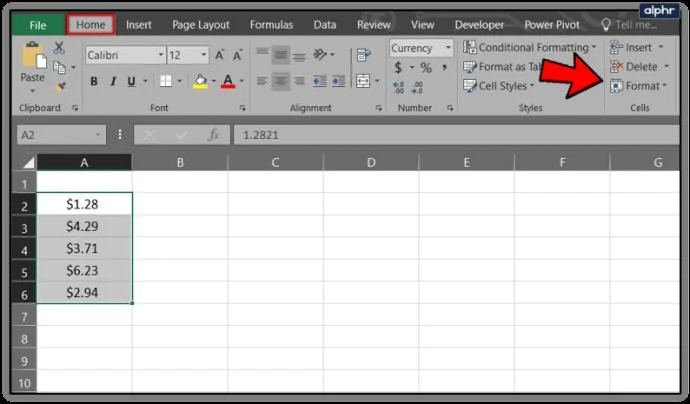Select the Format Painter brush icon
Image resolution: width=690 pixels, height=404 pixels.
pyautogui.click(x=60, y=87)
